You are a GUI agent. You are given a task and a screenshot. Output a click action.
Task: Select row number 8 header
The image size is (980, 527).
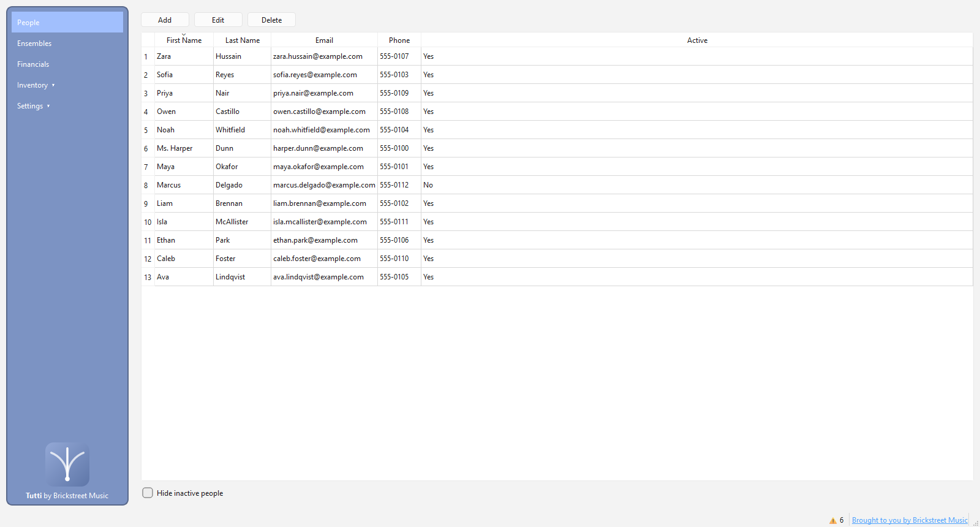tap(148, 185)
